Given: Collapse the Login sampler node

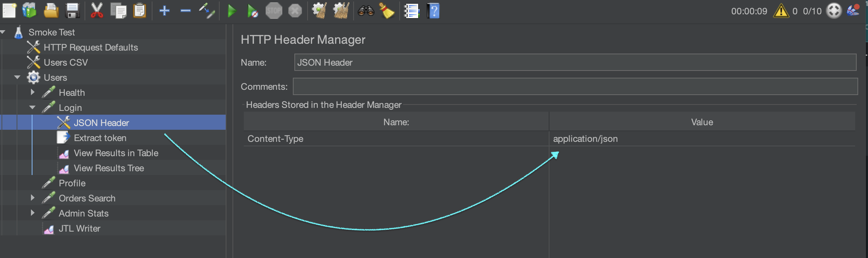Looking at the screenshot, I should coord(32,107).
